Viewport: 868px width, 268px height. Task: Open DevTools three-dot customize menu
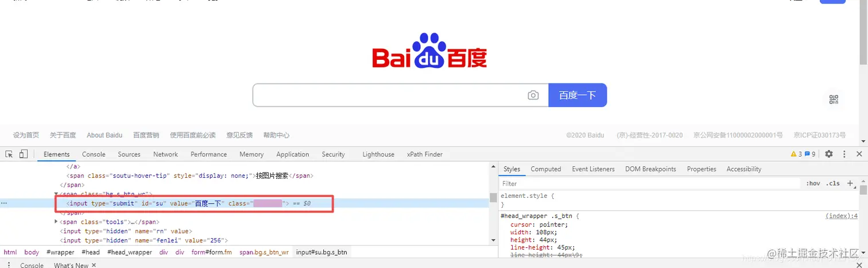click(x=844, y=154)
